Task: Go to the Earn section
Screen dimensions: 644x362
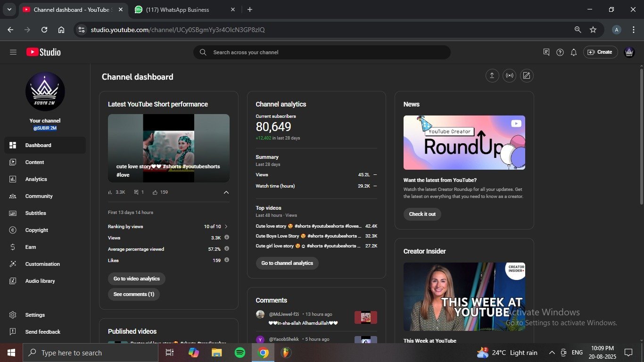Action: (31, 247)
